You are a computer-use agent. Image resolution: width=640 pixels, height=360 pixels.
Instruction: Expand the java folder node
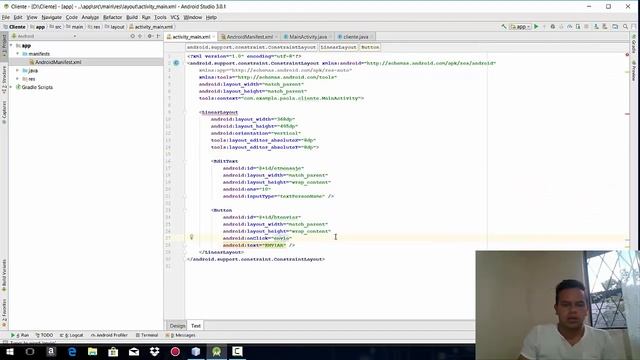click(x=18, y=71)
